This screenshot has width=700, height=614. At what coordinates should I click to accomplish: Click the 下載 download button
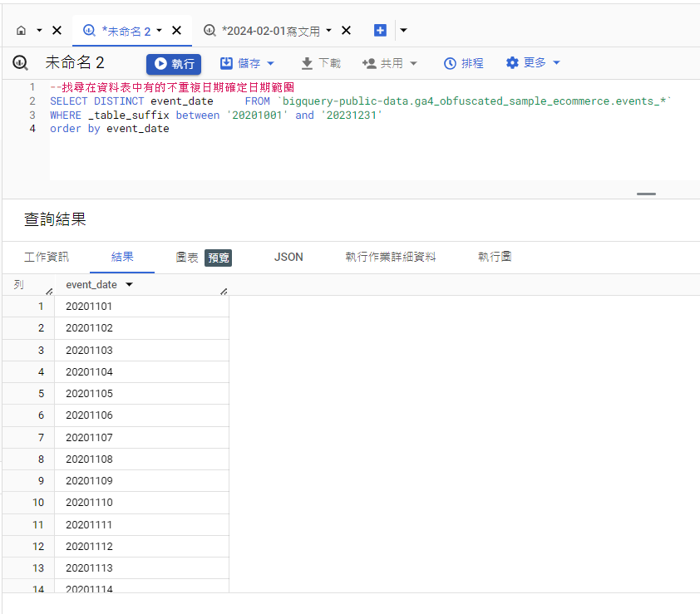[x=321, y=63]
